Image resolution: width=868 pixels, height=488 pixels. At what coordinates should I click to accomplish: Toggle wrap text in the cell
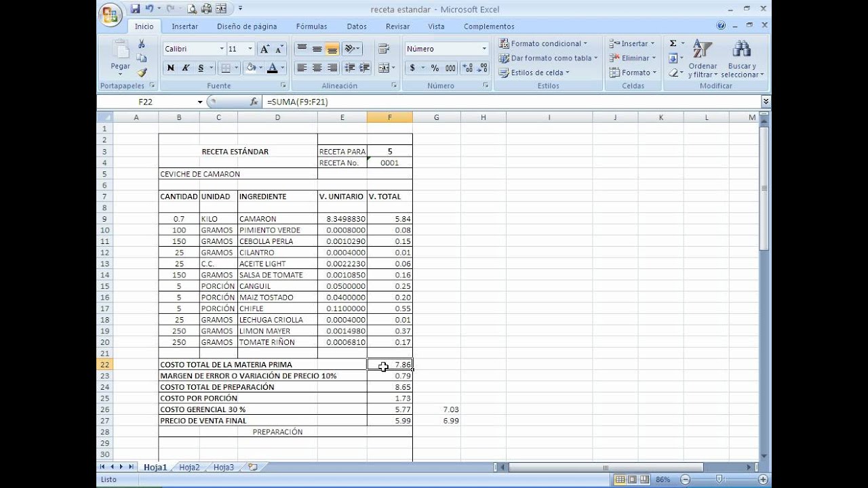click(384, 49)
